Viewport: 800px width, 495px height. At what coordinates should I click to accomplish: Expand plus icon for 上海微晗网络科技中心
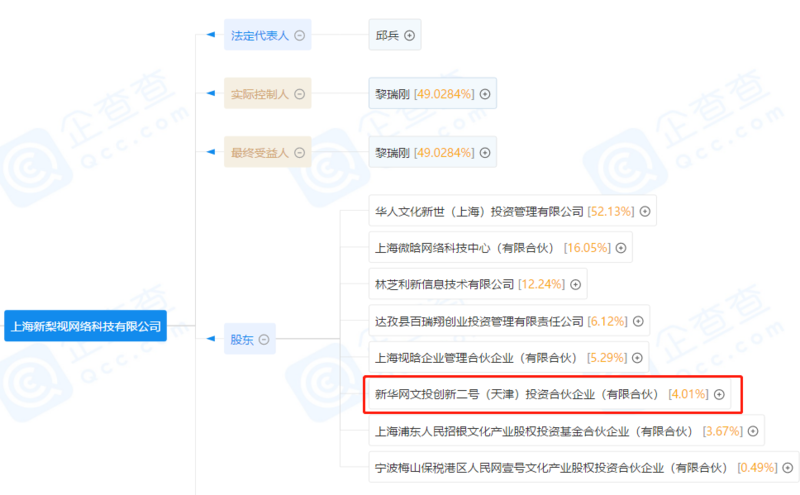tap(621, 247)
